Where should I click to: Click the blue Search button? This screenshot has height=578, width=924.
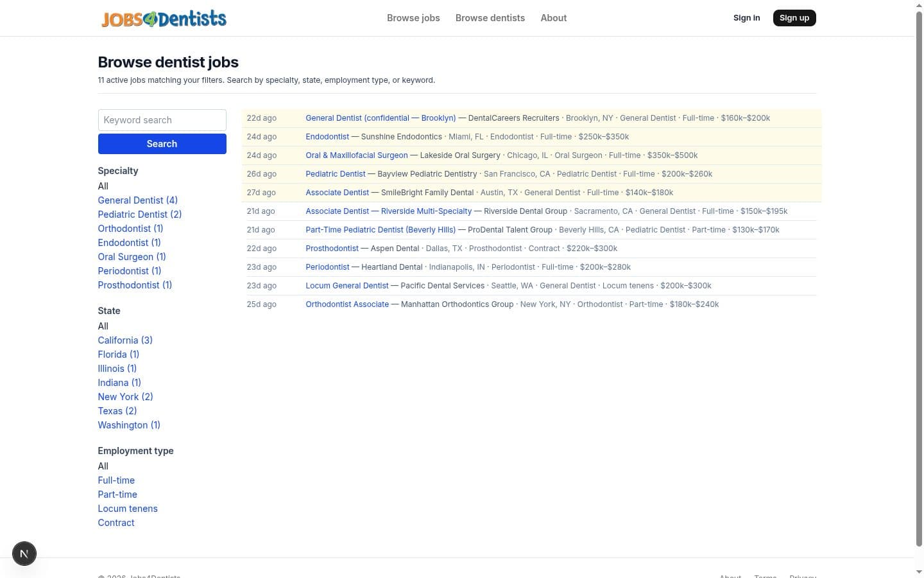(x=162, y=144)
